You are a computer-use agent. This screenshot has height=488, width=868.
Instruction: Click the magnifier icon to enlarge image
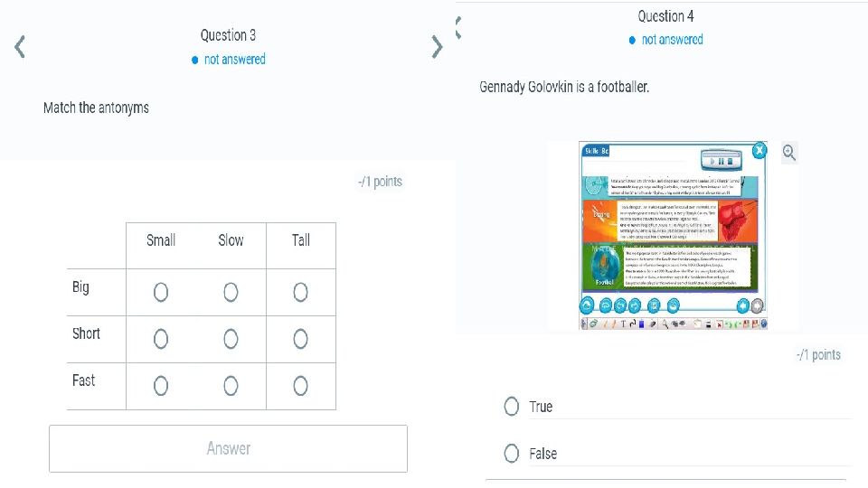(788, 152)
